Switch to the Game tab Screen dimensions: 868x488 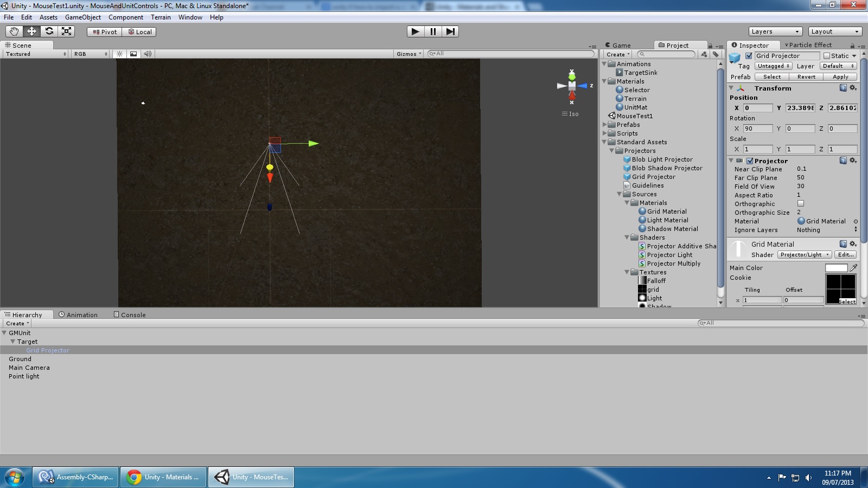pos(618,45)
